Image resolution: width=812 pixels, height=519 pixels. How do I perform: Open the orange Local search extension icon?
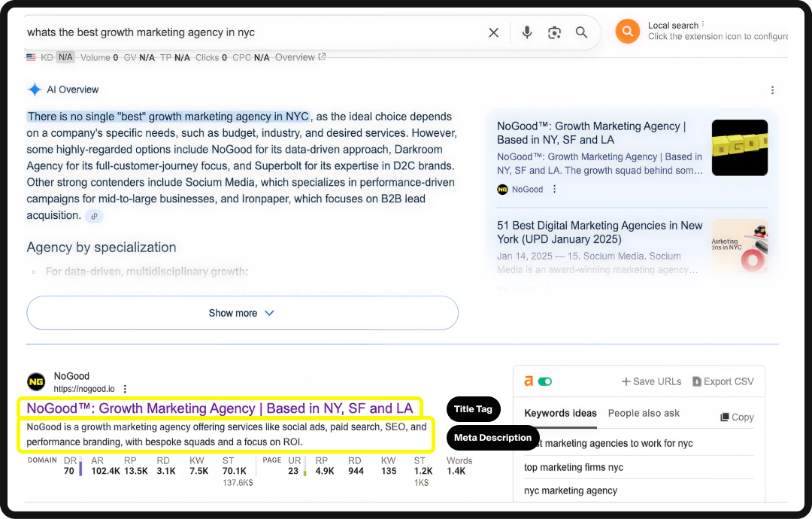[627, 32]
